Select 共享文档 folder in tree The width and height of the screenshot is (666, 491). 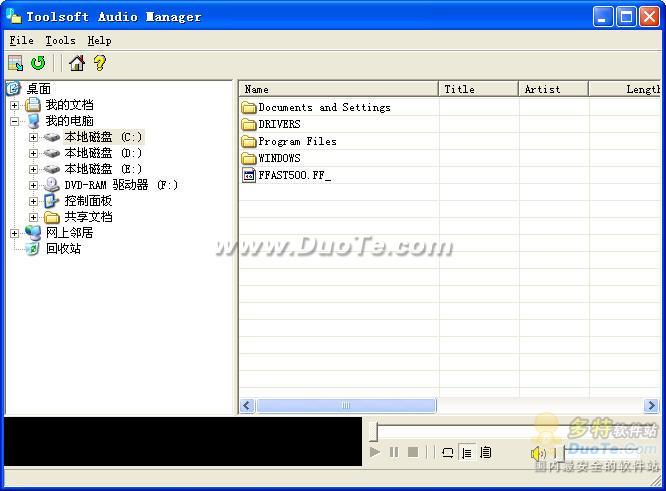tap(88, 217)
